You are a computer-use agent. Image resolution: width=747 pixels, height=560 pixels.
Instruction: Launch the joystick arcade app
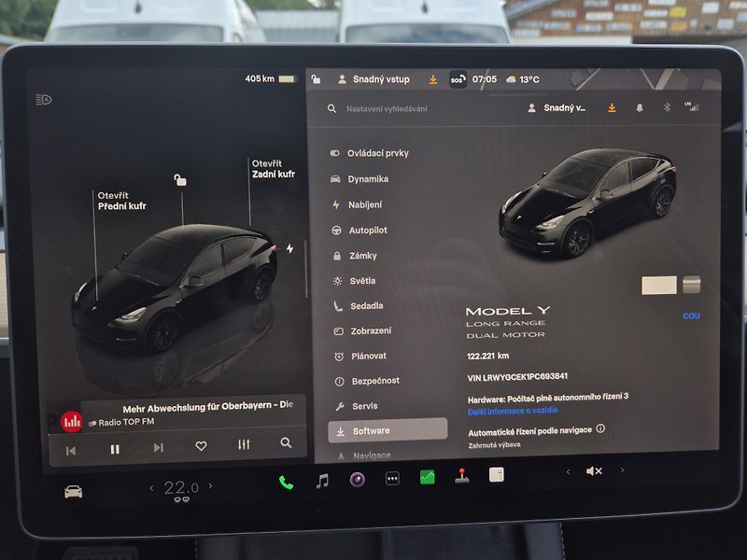[x=461, y=476]
